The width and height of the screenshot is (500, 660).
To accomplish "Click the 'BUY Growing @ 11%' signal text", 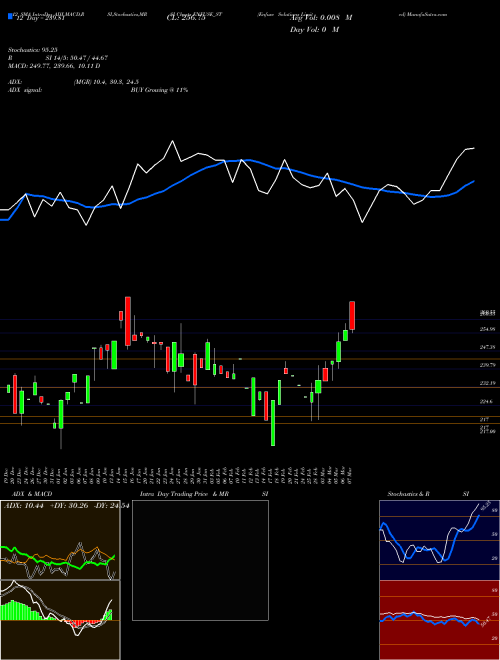I will click(159, 90).
